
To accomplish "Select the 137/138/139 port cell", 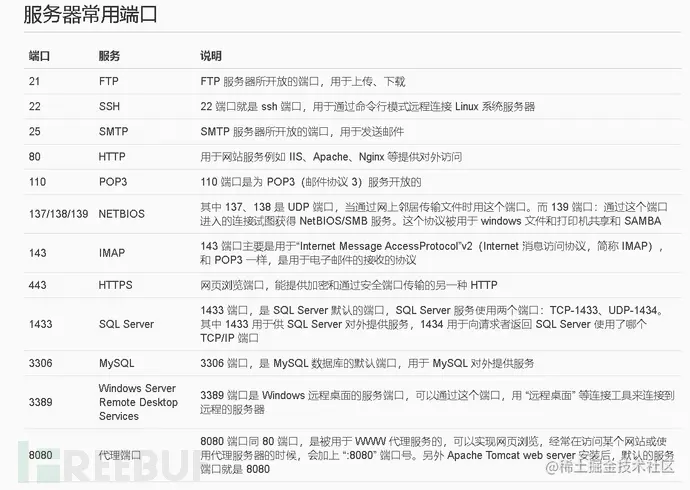I will pyautogui.click(x=59, y=214).
